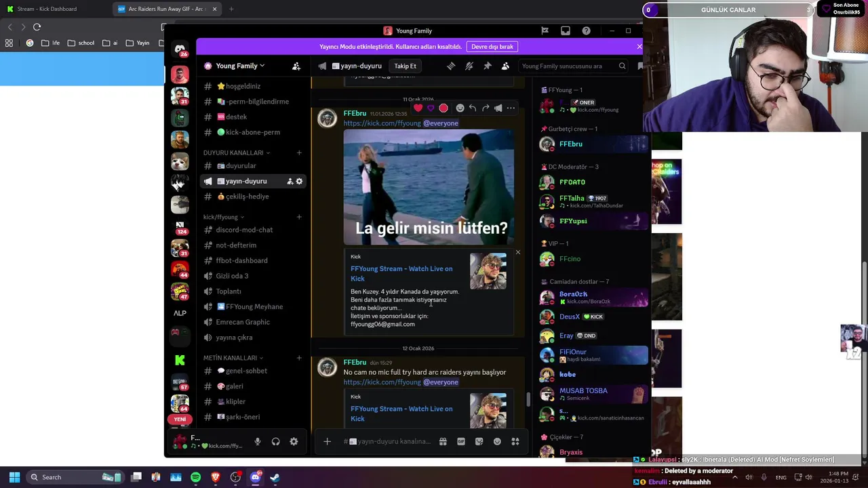Open new browser tab plus button
868x488 pixels.
coord(231,9)
